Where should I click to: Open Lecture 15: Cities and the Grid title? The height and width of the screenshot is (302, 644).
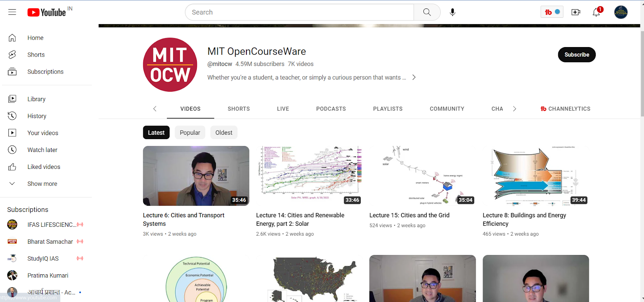(409, 215)
